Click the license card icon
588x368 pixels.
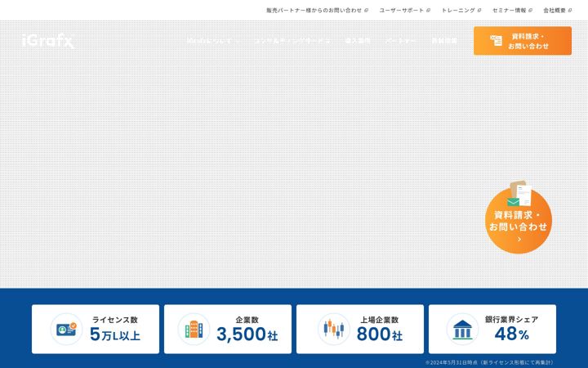(x=66, y=330)
